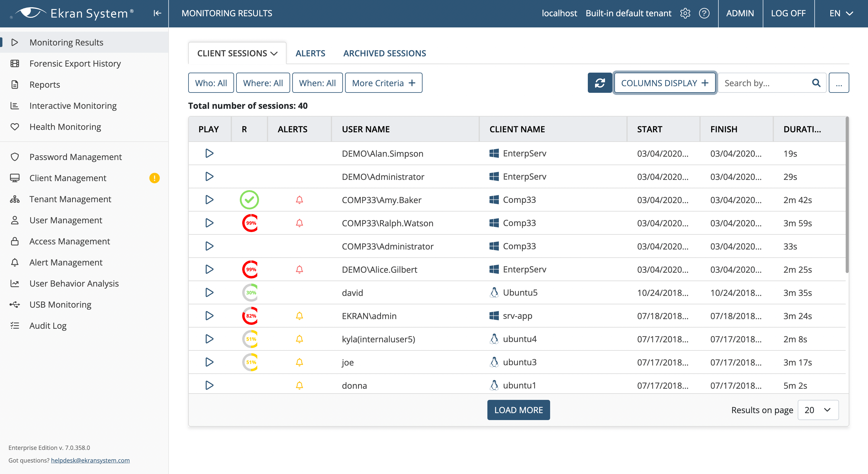
Task: Click the yellow alert bell for donna
Action: click(299, 386)
